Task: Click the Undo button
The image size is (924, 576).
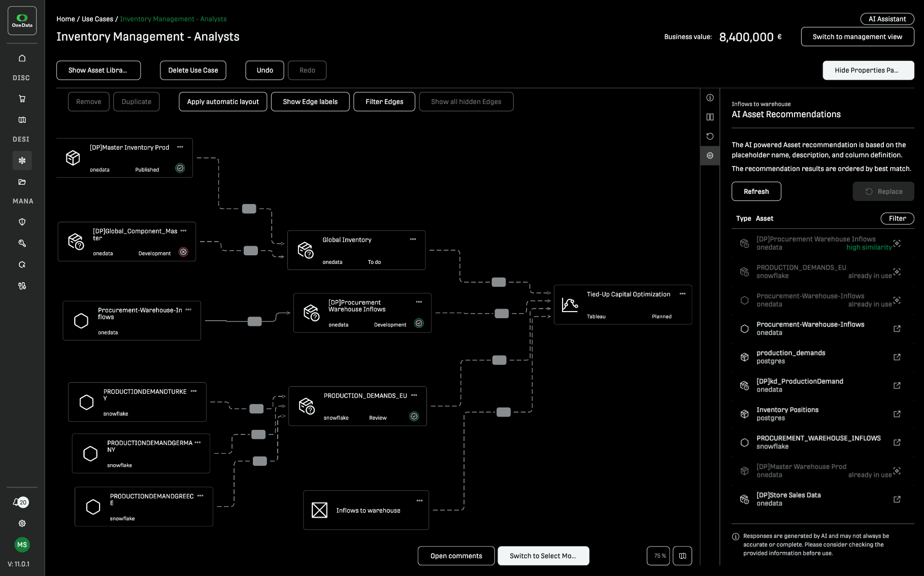Action: tap(265, 70)
